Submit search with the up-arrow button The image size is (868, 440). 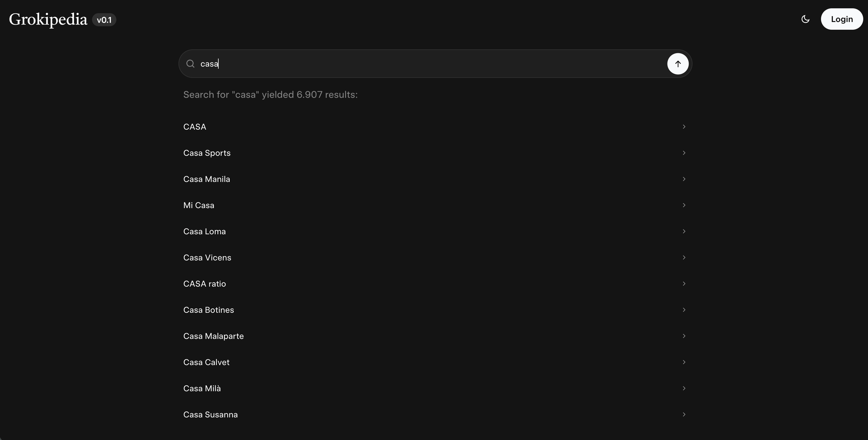(678, 64)
